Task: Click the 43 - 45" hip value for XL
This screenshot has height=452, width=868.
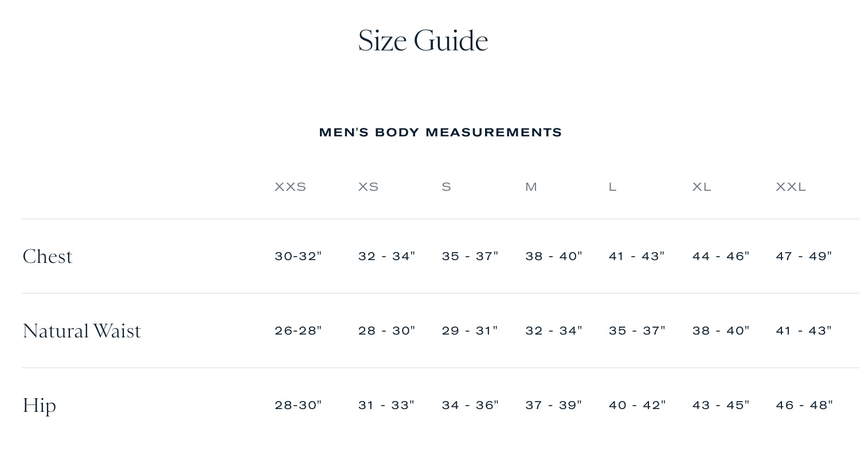Action: point(721,405)
